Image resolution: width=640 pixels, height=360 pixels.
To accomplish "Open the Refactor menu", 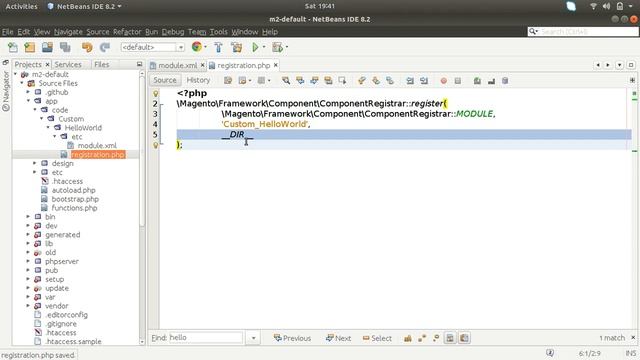I will coord(127,31).
